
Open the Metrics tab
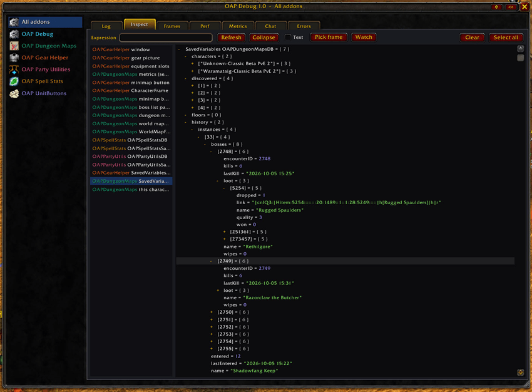(237, 26)
